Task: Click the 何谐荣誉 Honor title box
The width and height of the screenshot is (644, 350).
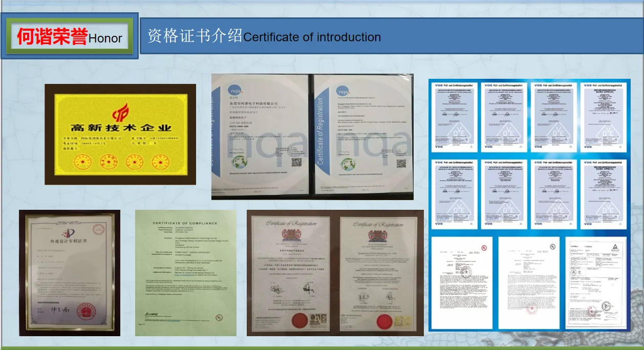Action: click(70, 36)
